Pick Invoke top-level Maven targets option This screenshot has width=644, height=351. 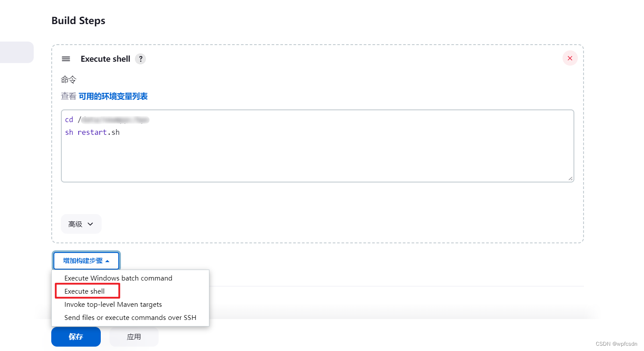point(113,304)
